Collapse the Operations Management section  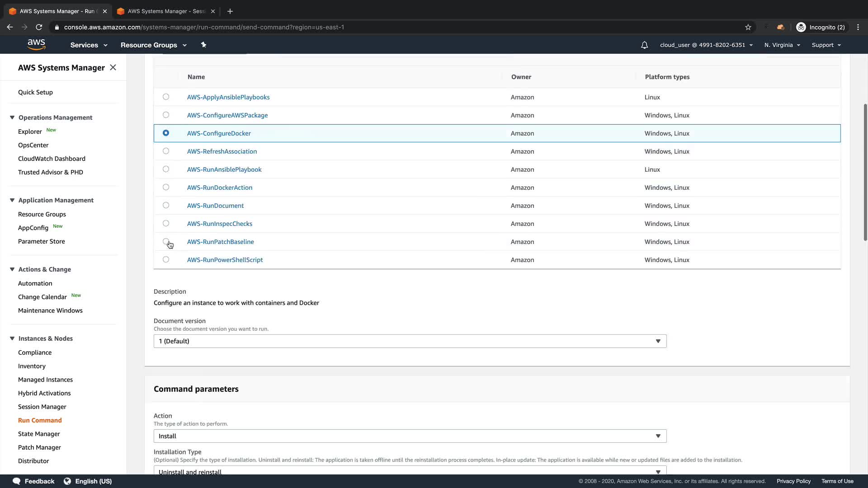click(x=12, y=117)
